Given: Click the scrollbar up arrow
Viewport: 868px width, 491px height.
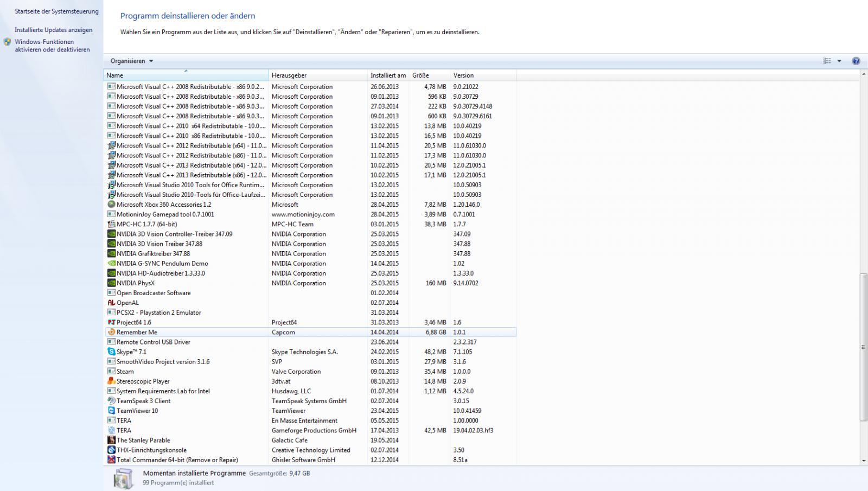Looking at the screenshot, I should [x=864, y=74].
